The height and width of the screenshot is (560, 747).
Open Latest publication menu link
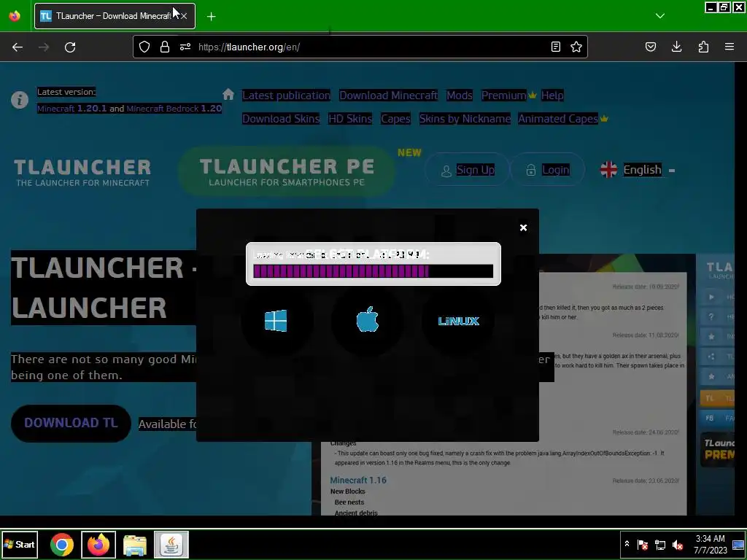click(286, 96)
